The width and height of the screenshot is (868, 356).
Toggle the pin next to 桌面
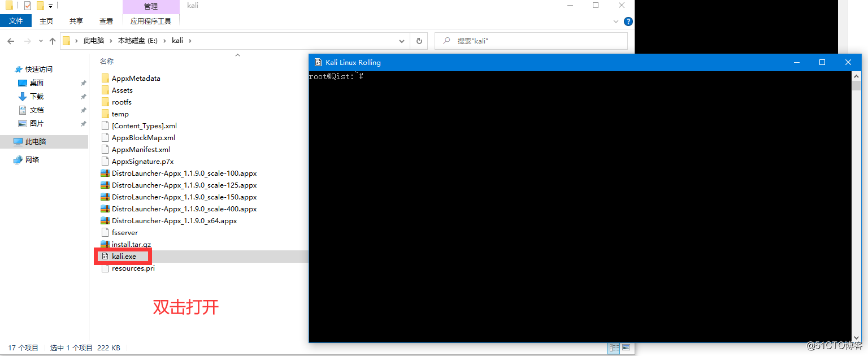pyautogui.click(x=83, y=83)
